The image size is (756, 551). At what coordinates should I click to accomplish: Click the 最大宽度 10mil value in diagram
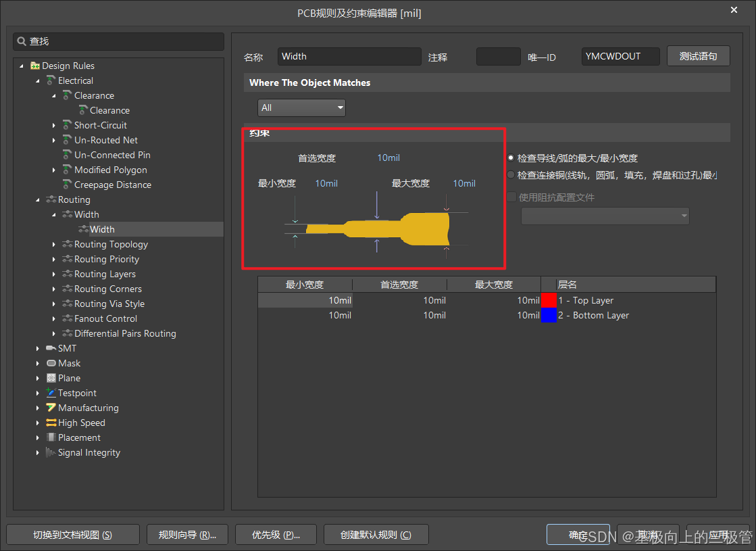click(x=464, y=183)
